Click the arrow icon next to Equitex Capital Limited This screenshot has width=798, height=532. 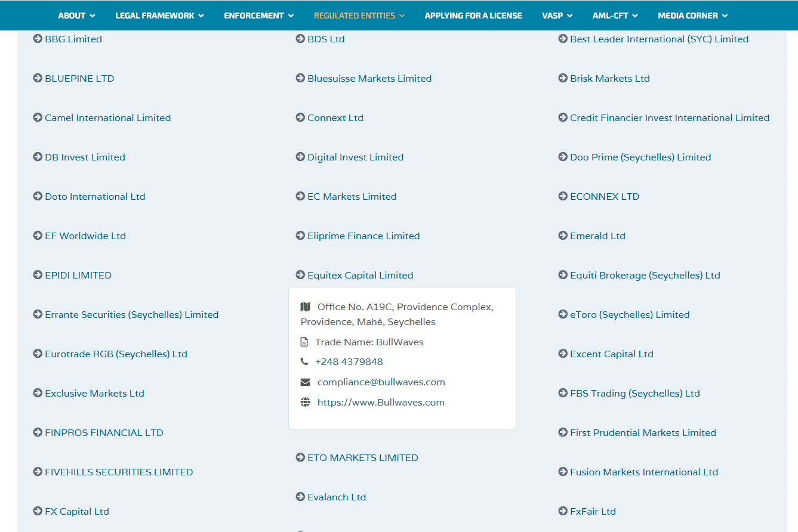(x=300, y=275)
